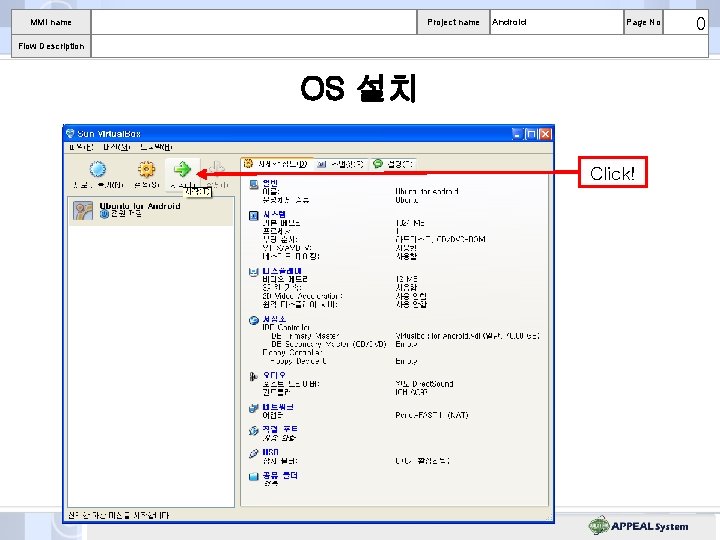
Task: Open the Audio section heading link
Action: (274, 375)
